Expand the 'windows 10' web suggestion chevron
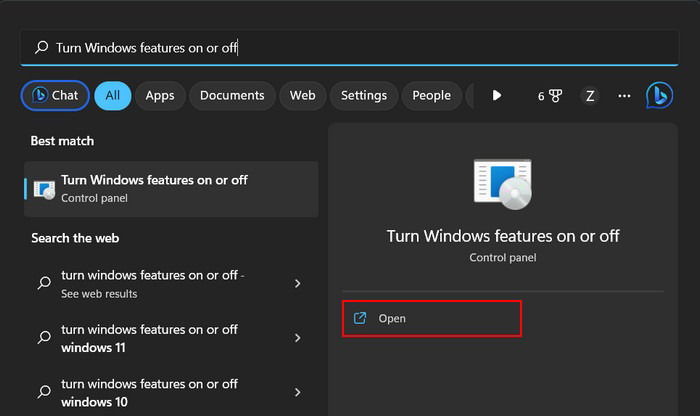This screenshot has height=416, width=700. coord(297,392)
